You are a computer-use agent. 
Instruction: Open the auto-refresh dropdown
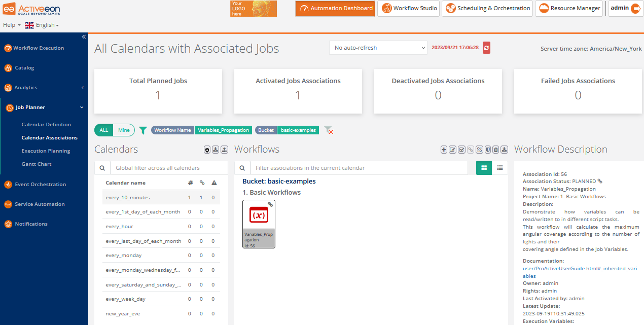(x=378, y=48)
